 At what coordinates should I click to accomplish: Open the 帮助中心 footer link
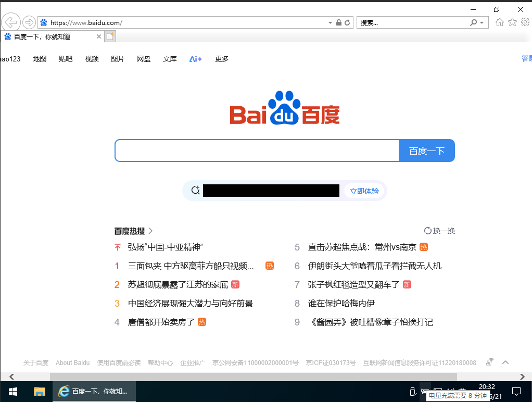pyautogui.click(x=160, y=362)
